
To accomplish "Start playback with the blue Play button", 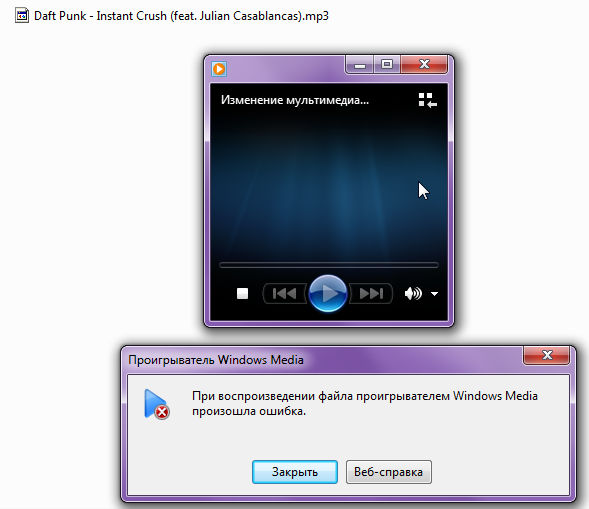I will coord(328,293).
